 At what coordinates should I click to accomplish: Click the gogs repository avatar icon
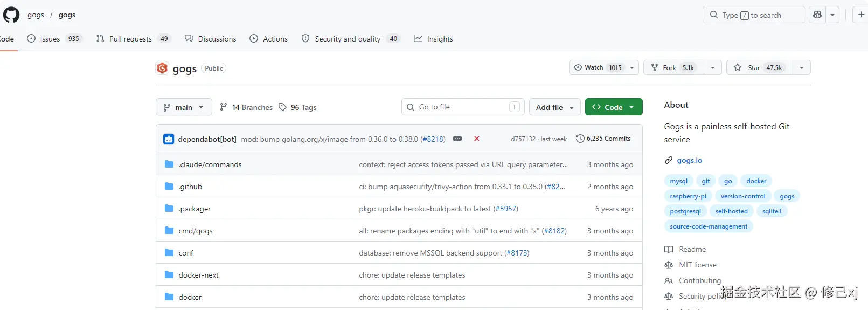tap(162, 68)
